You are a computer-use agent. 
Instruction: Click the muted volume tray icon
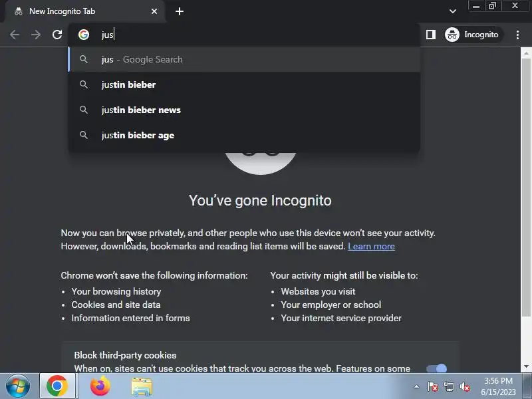(x=464, y=386)
